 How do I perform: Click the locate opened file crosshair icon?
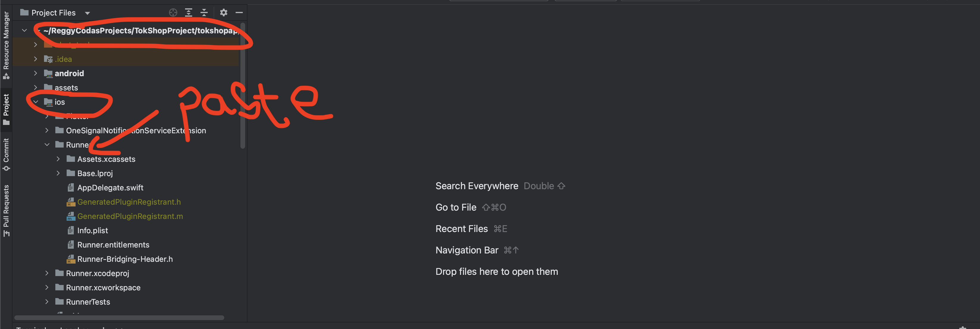click(x=173, y=12)
